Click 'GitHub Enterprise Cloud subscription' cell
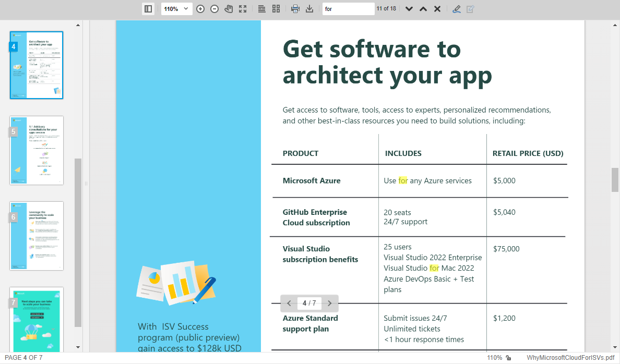The width and height of the screenshot is (620, 364). (316, 217)
